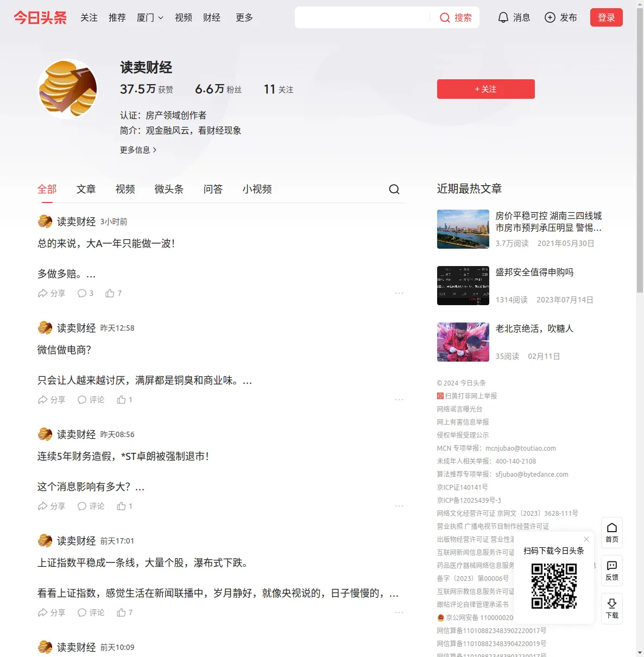Like the 上证指数平稳成一条线 post
Screen dimensions: 644x657
coord(124,612)
